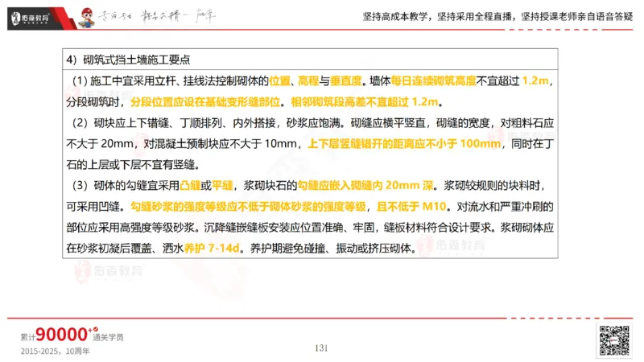Click the highlighted word '凸缝'
The image size is (644, 362).
(x=190, y=186)
